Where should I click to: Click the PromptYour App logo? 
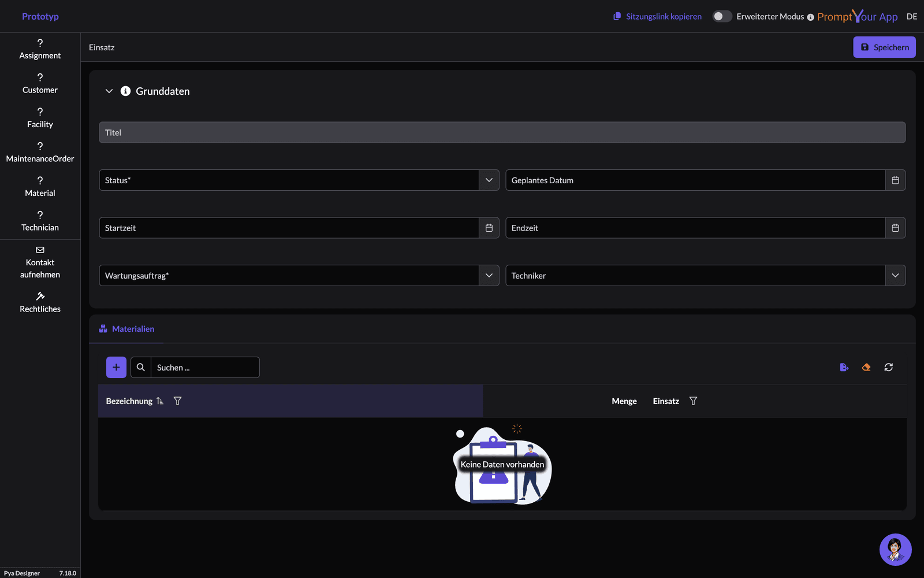coord(858,16)
